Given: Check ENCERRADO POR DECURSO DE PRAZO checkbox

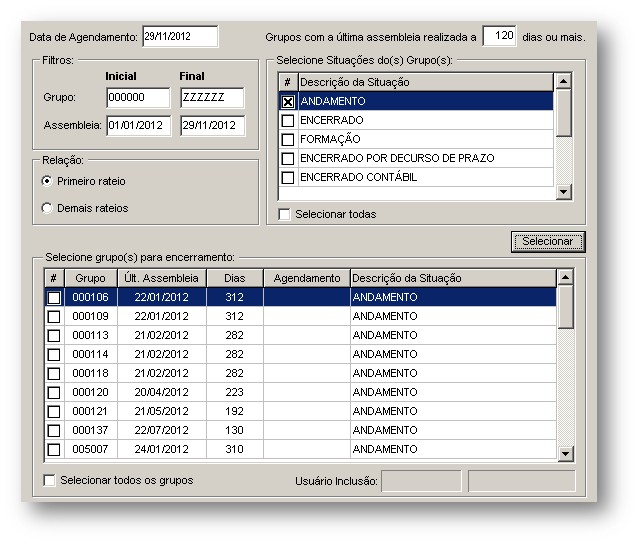Looking at the screenshot, I should click(x=288, y=158).
